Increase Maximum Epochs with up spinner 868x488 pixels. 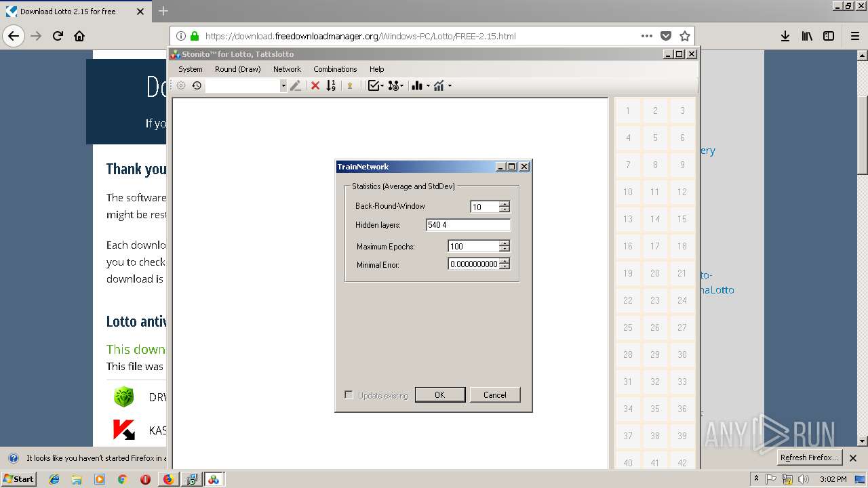coord(504,243)
